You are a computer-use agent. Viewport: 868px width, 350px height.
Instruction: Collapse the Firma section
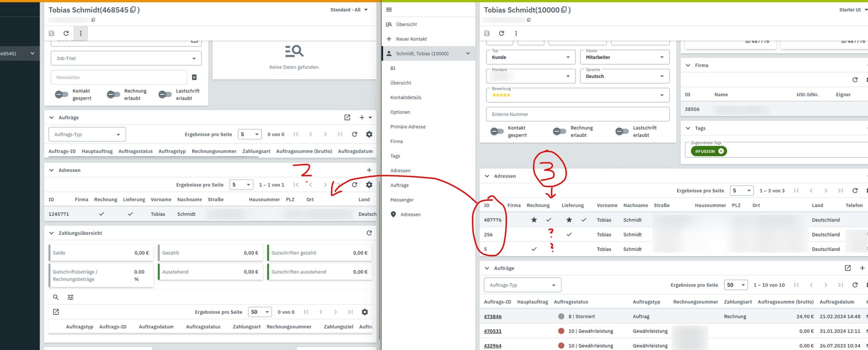(x=688, y=65)
